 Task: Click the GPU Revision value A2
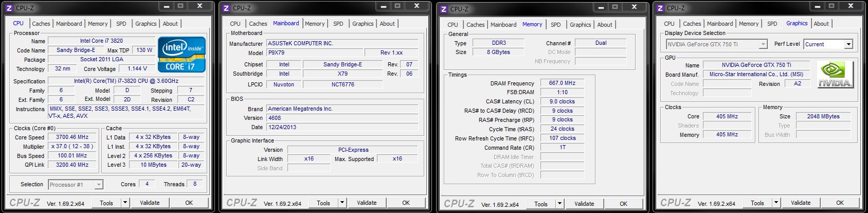pos(798,83)
